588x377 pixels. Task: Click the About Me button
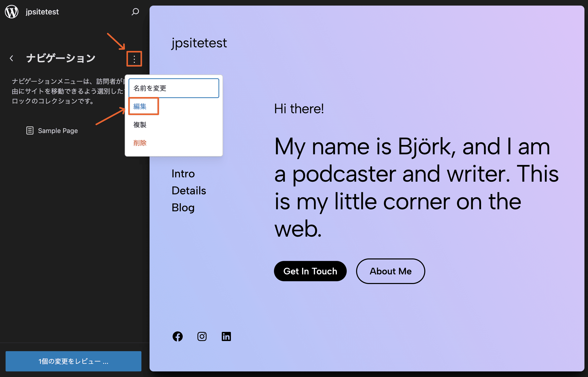coord(390,270)
